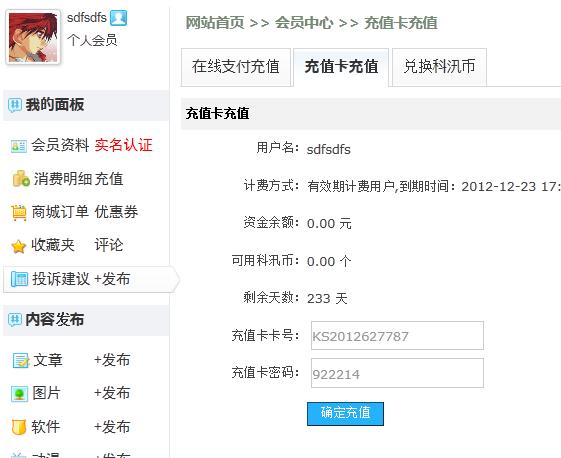Click the 图片 picture icon

click(19, 394)
